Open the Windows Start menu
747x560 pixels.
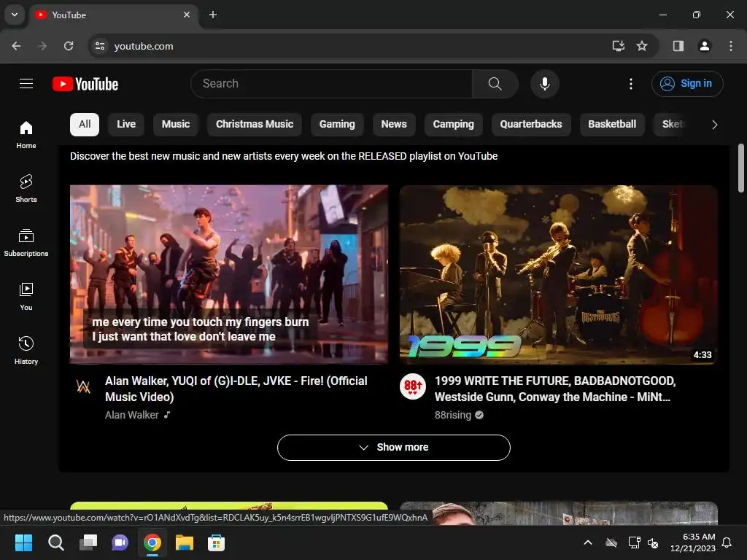pos(23,542)
